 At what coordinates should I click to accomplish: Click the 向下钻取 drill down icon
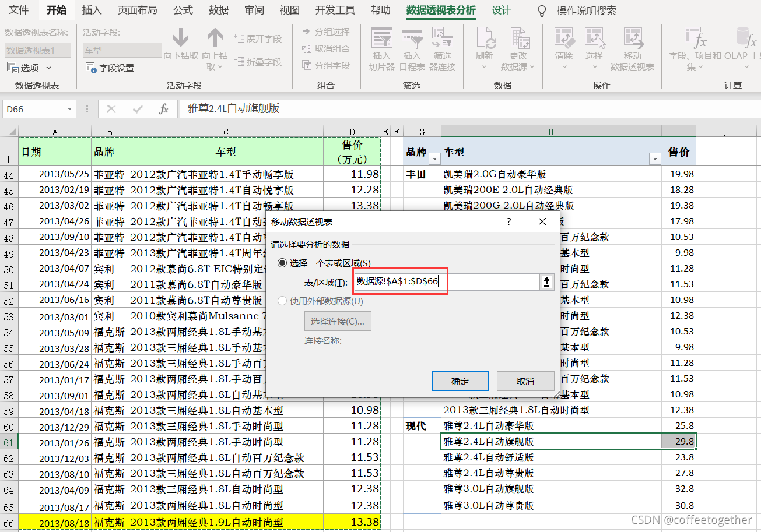tap(180, 38)
